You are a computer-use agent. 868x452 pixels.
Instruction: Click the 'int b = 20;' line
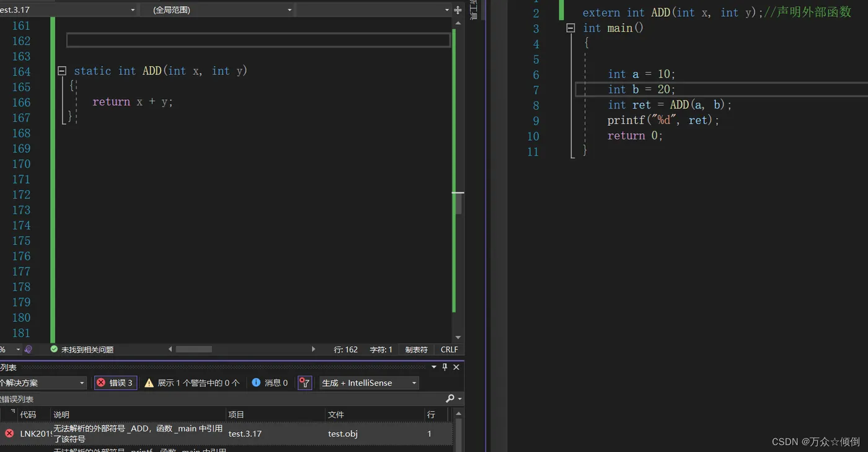[x=641, y=89]
